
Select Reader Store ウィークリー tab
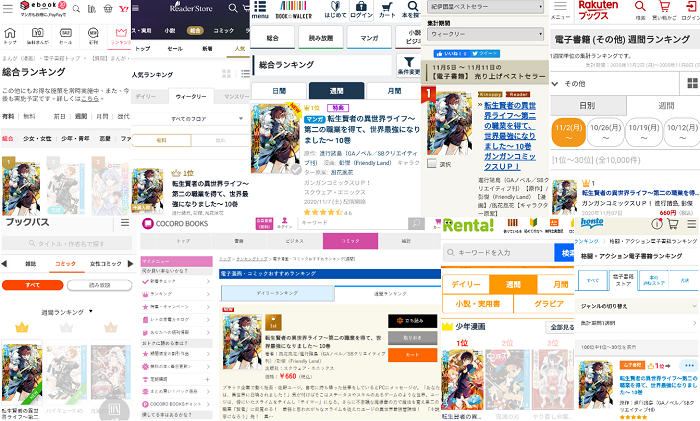[191, 96]
